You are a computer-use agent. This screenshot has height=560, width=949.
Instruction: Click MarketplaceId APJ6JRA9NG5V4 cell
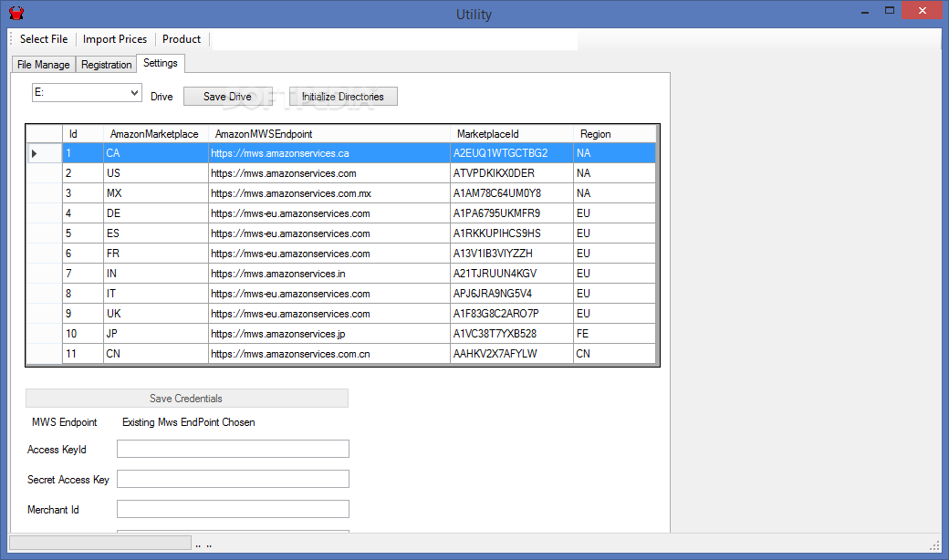[511, 294]
